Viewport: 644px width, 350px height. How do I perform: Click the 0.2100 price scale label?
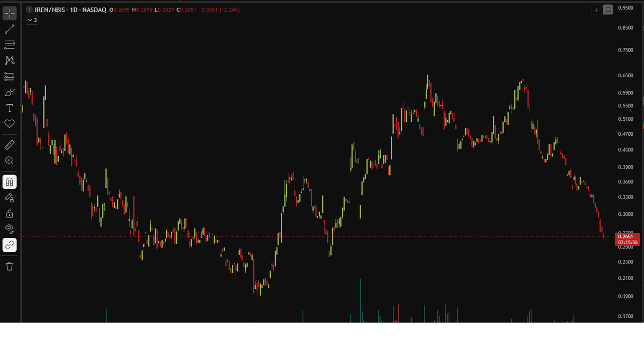coord(626,278)
